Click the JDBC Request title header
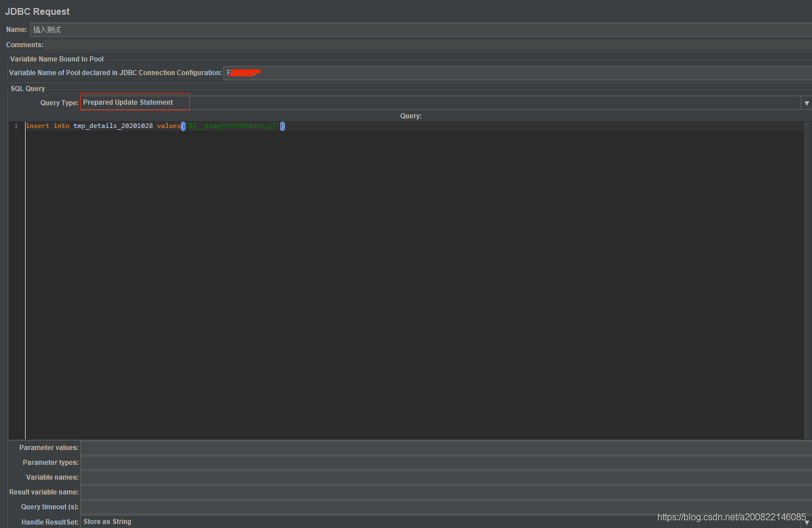This screenshot has height=528, width=812. tap(37, 11)
